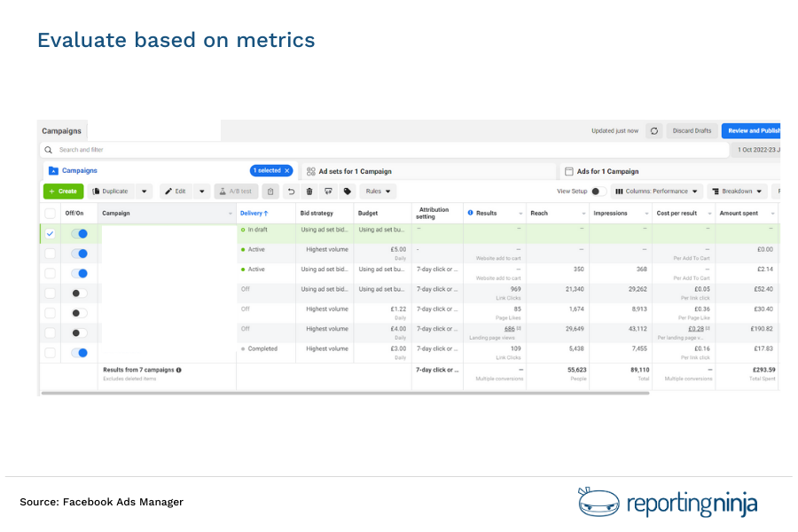The height and width of the screenshot is (532, 798).
Task: Select the tag labels icon in the toolbar
Action: tap(348, 191)
